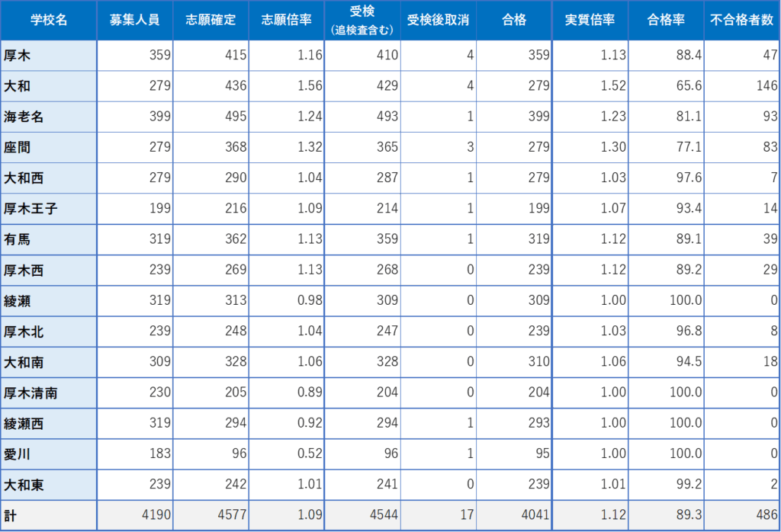Viewport: 781px width, 532px height.
Task: Click the 志願確定 column header
Action: [x=211, y=20]
